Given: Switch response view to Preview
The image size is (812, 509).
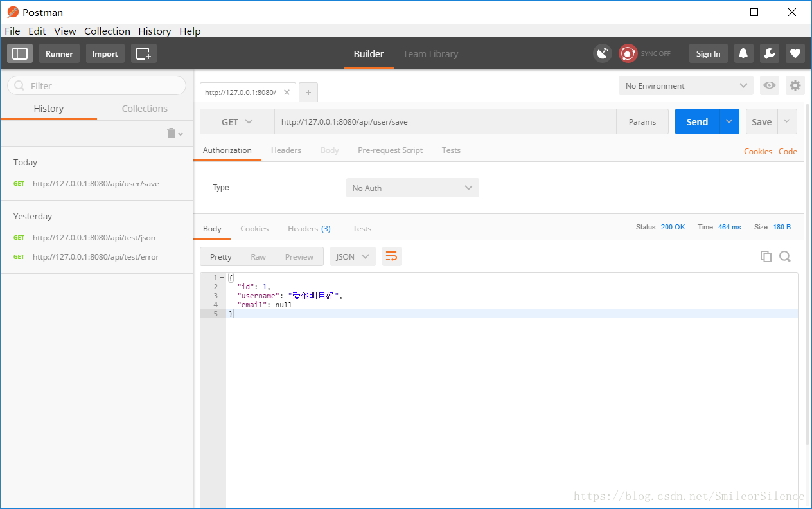Looking at the screenshot, I should 299,256.
